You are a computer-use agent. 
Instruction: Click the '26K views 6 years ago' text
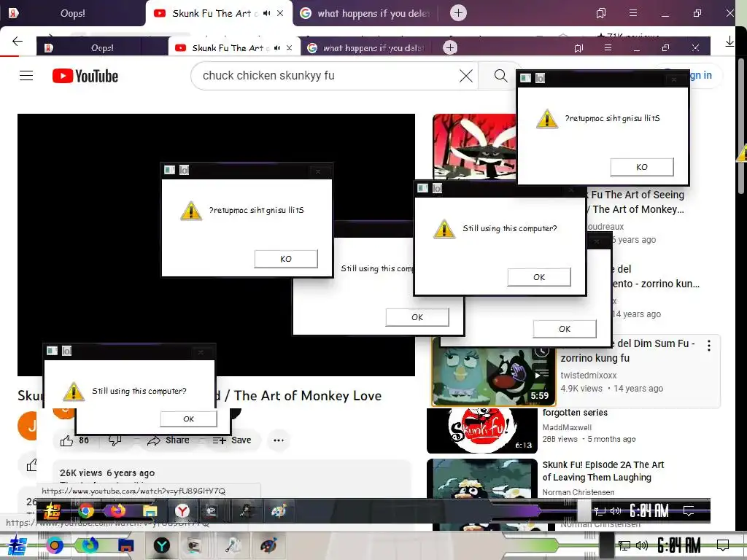pyautogui.click(x=107, y=472)
